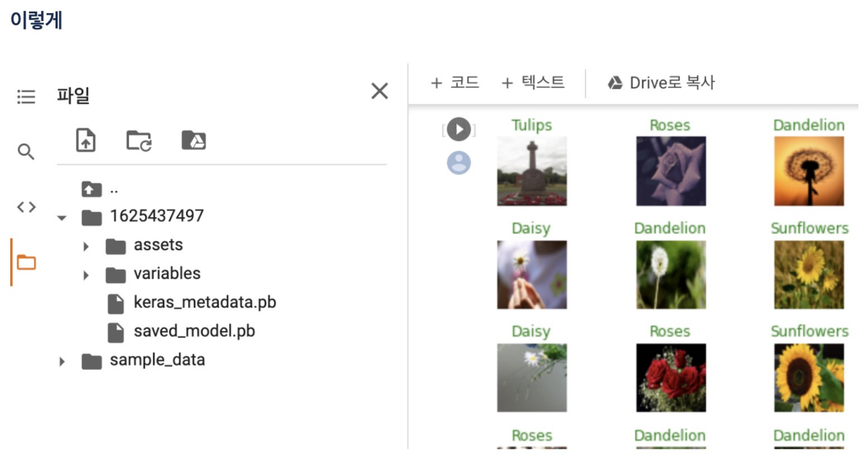The image size is (868, 460).
Task: Collapse the 1625437497 folder
Action: click(62, 217)
